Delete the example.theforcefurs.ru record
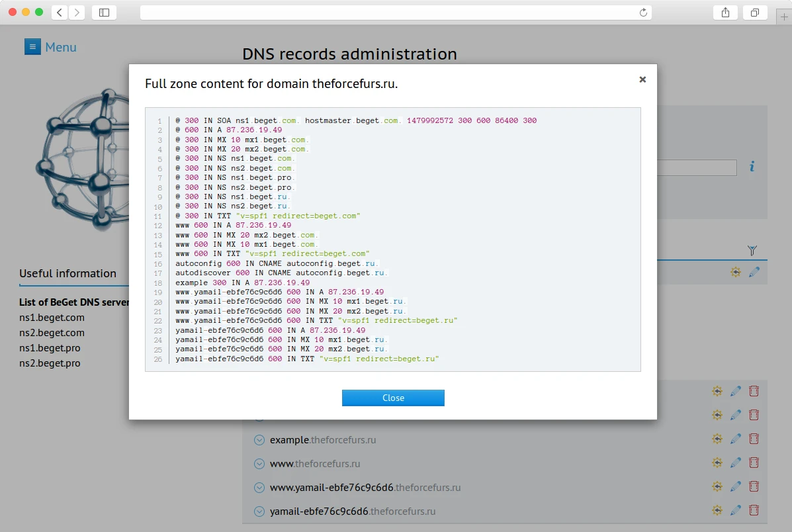This screenshot has height=532, width=792. tap(754, 439)
